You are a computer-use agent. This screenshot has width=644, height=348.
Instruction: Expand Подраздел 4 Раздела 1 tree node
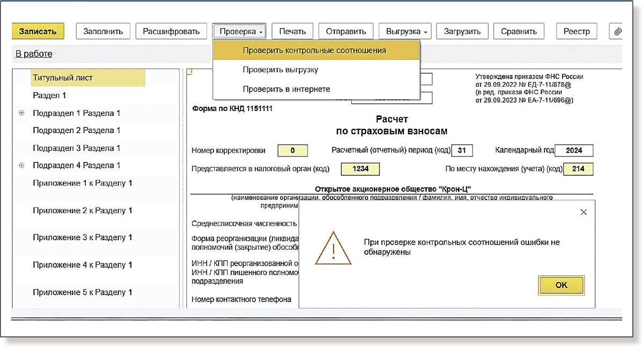click(21, 165)
